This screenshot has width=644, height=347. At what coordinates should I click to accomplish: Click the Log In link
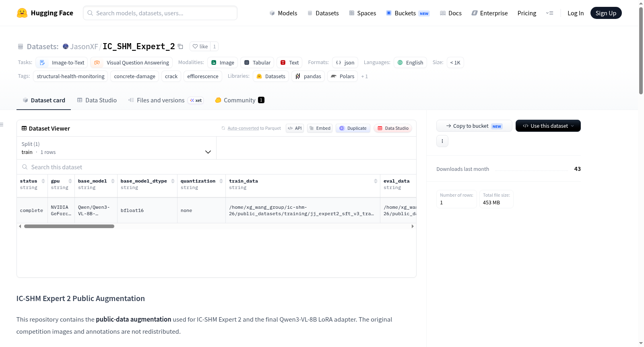(x=576, y=13)
